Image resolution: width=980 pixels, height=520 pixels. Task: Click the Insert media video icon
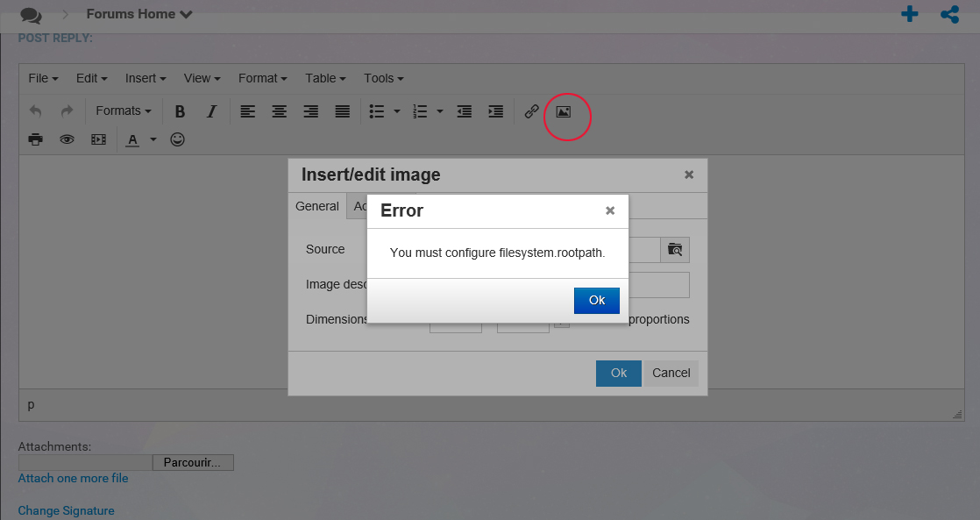pos(98,139)
